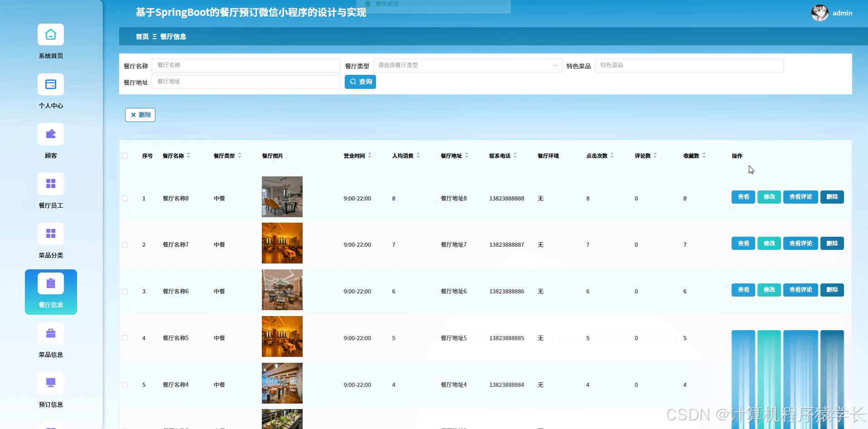Check the row checkbox for 餐厅名称7

pos(125,245)
